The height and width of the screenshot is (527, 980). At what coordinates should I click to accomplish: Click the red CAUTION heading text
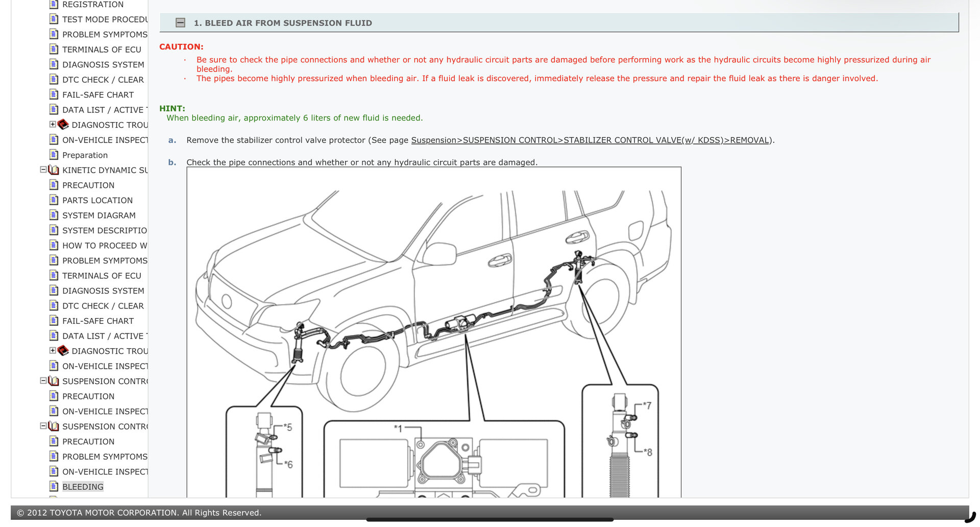[x=181, y=46]
